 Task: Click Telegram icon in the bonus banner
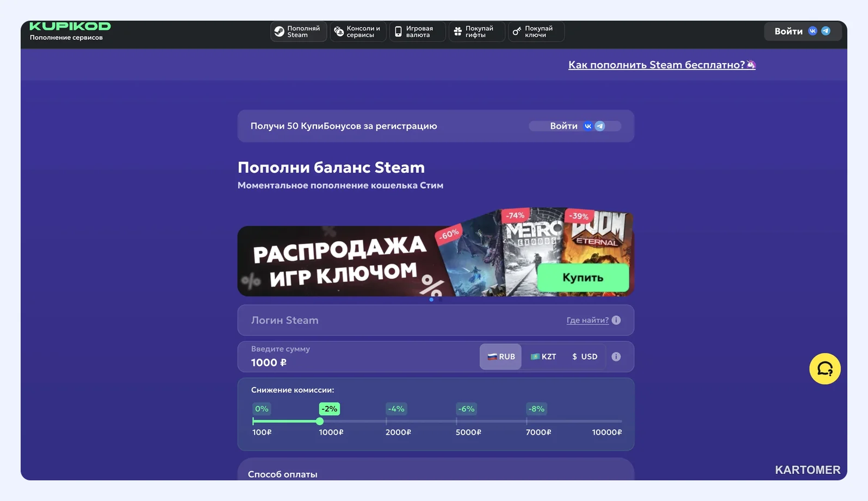[x=600, y=126]
